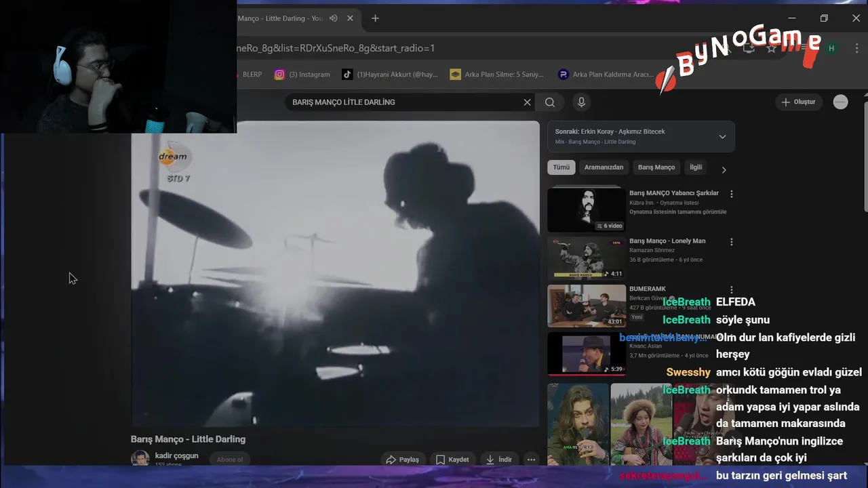Open Chrome profile H avatar
868x488 pixels.
831,48
